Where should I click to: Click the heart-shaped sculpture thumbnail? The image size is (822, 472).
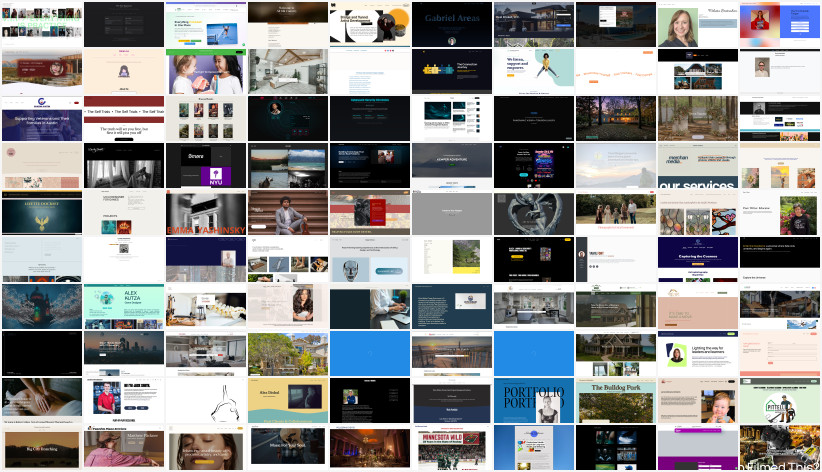click(534, 212)
